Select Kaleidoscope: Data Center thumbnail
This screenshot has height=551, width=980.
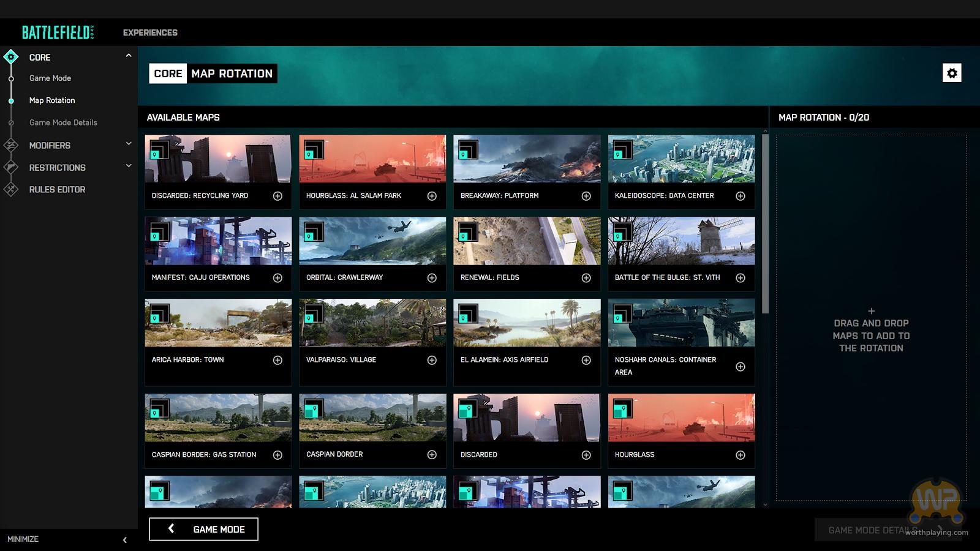pyautogui.click(x=681, y=159)
